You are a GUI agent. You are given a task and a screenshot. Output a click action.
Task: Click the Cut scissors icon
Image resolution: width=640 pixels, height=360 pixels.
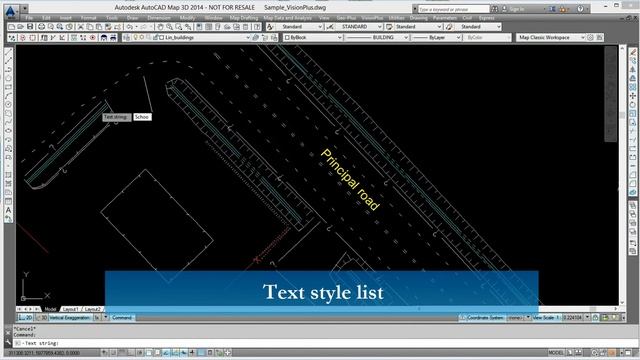[x=81, y=27]
